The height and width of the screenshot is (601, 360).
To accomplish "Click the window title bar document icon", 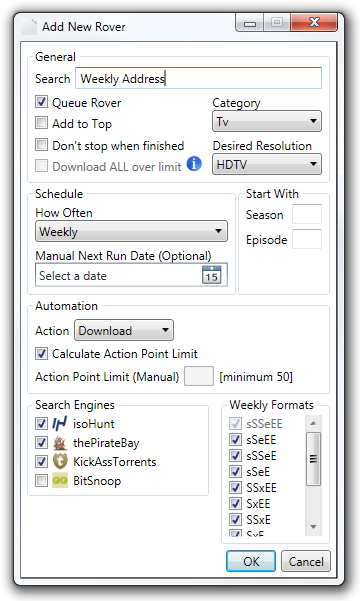I will tap(29, 26).
